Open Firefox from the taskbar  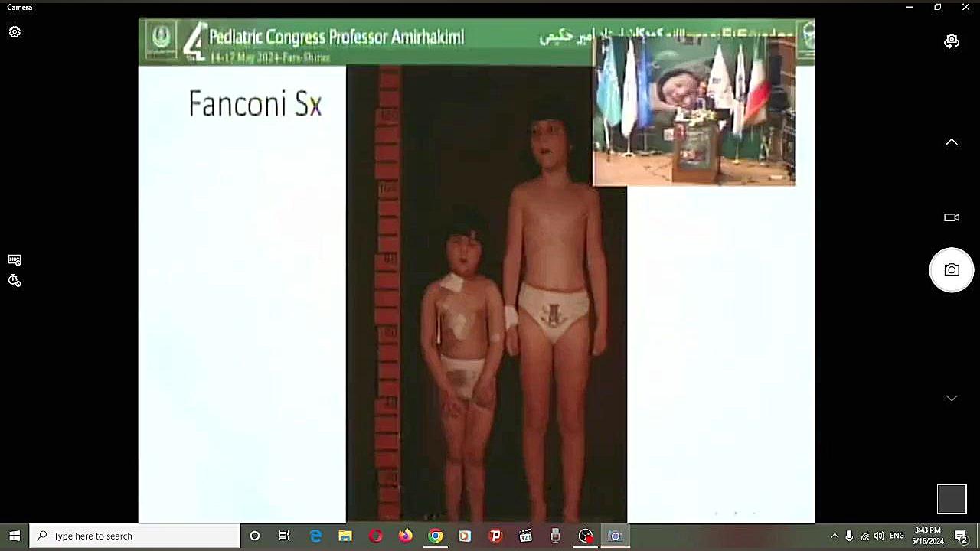405,536
